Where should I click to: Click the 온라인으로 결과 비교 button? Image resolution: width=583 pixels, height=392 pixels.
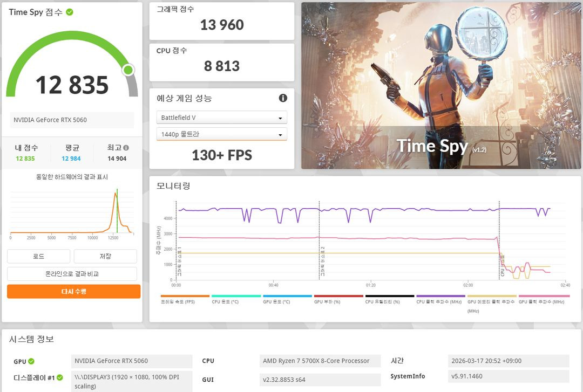click(73, 273)
